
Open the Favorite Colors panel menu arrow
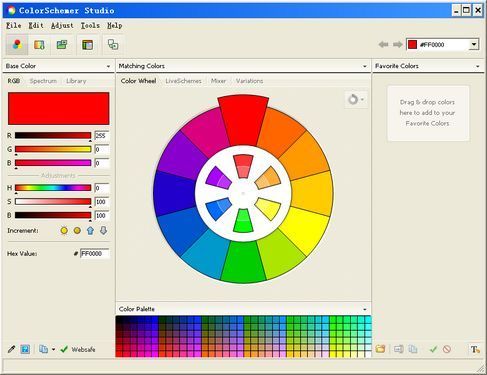(478, 66)
